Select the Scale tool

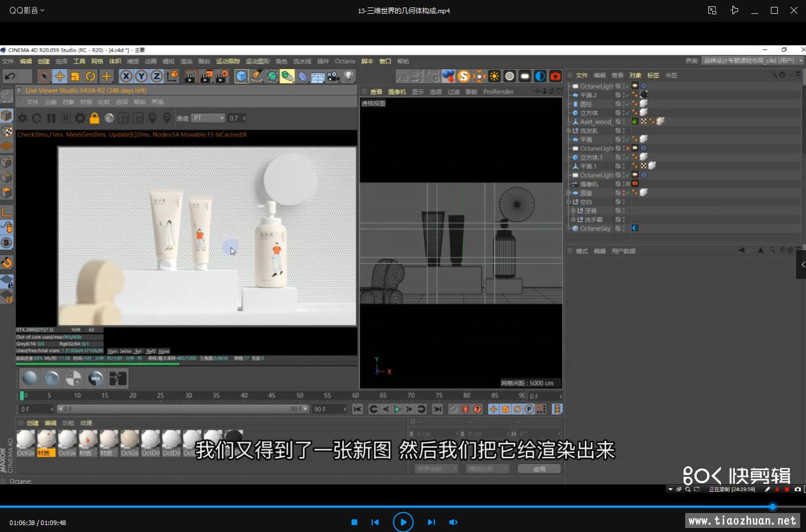(x=75, y=76)
